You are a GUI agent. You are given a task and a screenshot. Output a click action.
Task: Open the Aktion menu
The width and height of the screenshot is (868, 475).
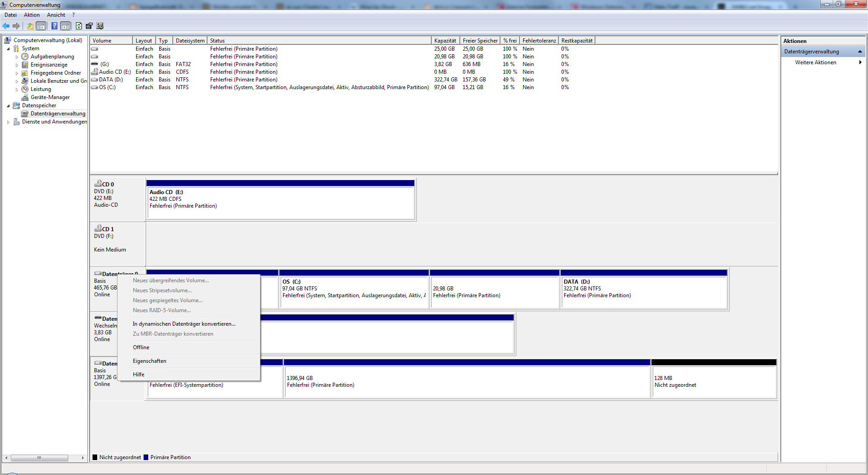point(32,15)
